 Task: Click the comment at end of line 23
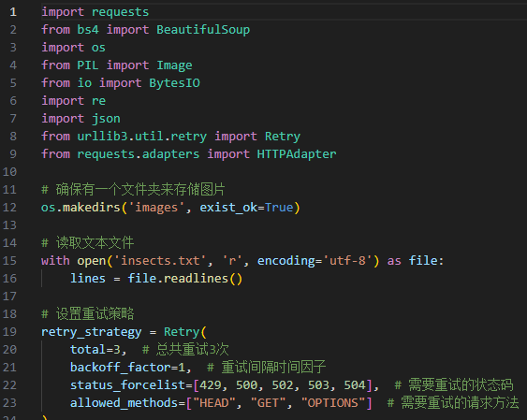[x=453, y=403]
